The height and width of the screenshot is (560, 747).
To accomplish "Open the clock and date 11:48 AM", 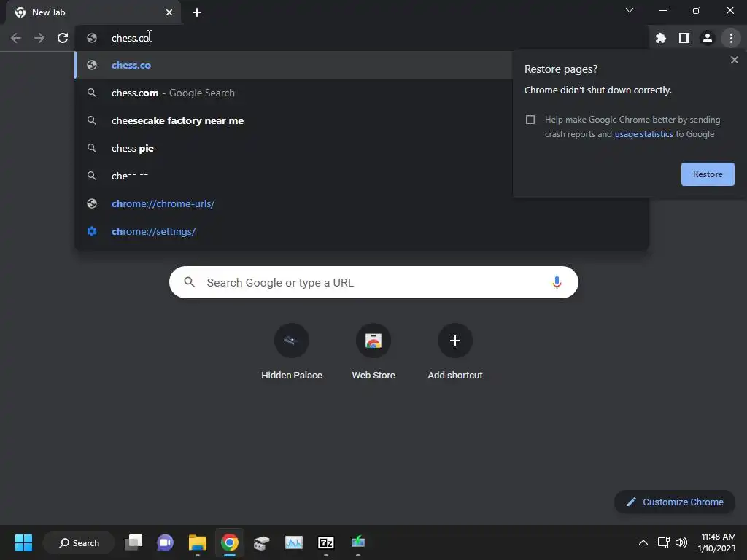I will (x=716, y=542).
